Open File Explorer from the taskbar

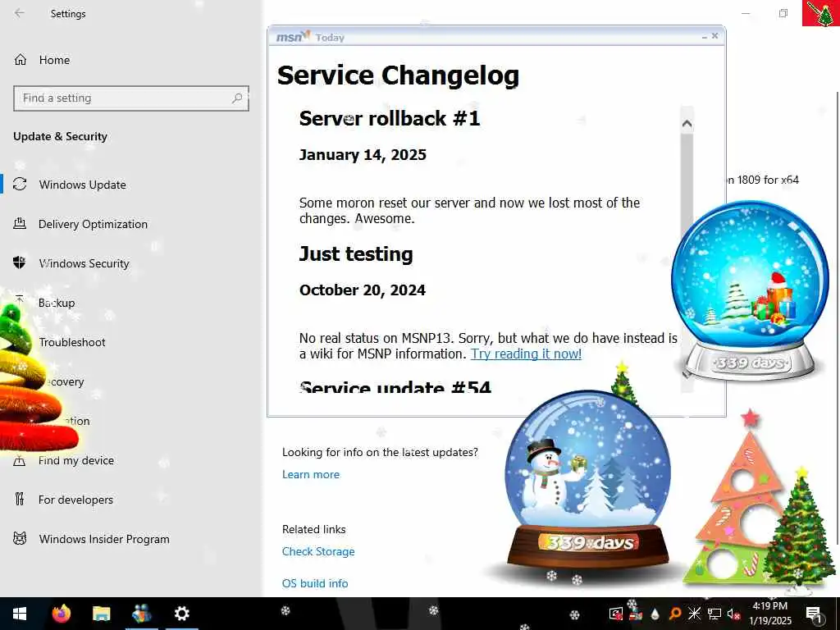[101, 614]
